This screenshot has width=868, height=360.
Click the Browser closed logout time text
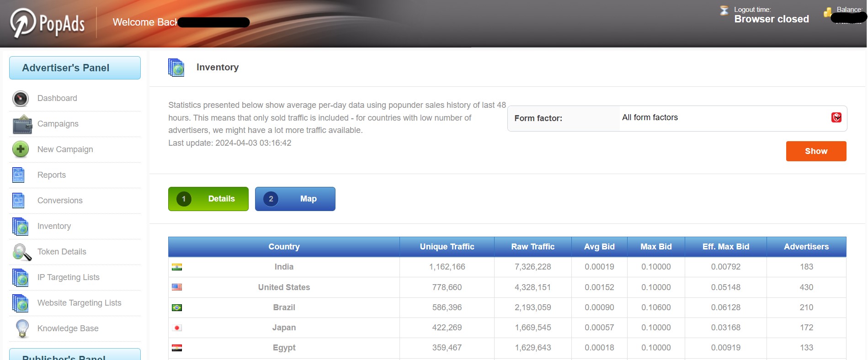772,19
